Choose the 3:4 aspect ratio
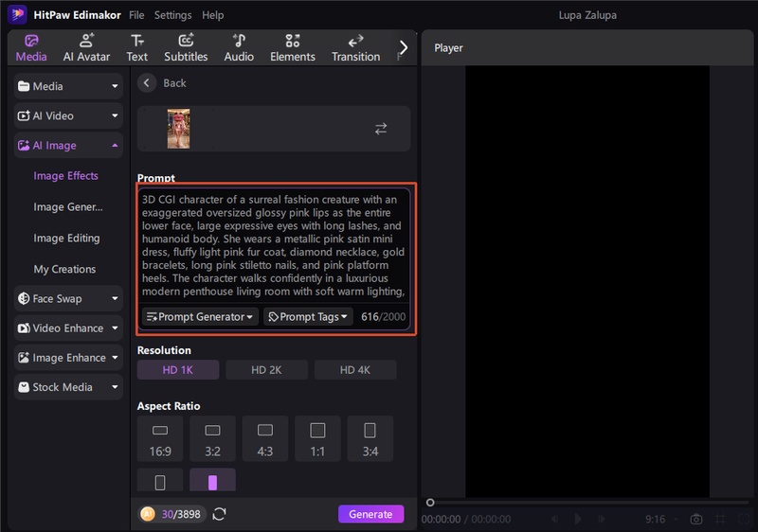Screen dimensions: 758x532 tap(370, 439)
